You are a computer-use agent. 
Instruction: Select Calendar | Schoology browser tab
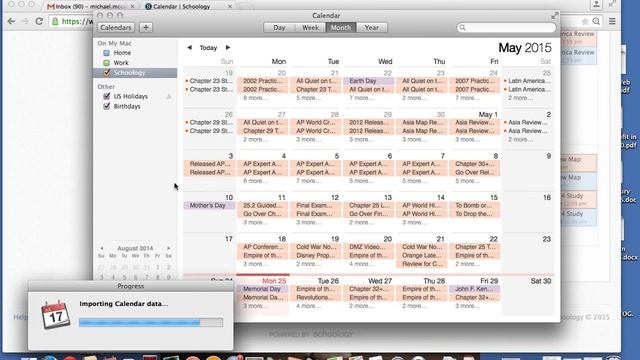pyautogui.click(x=188, y=7)
